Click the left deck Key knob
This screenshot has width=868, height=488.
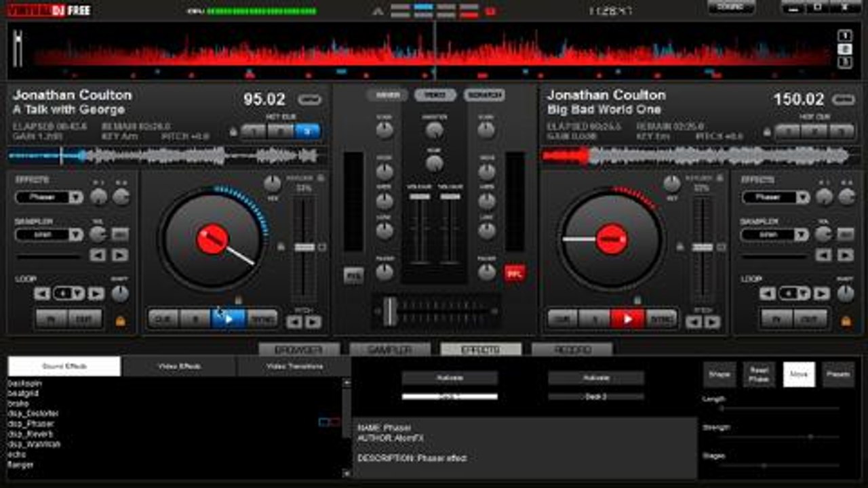[x=273, y=184]
